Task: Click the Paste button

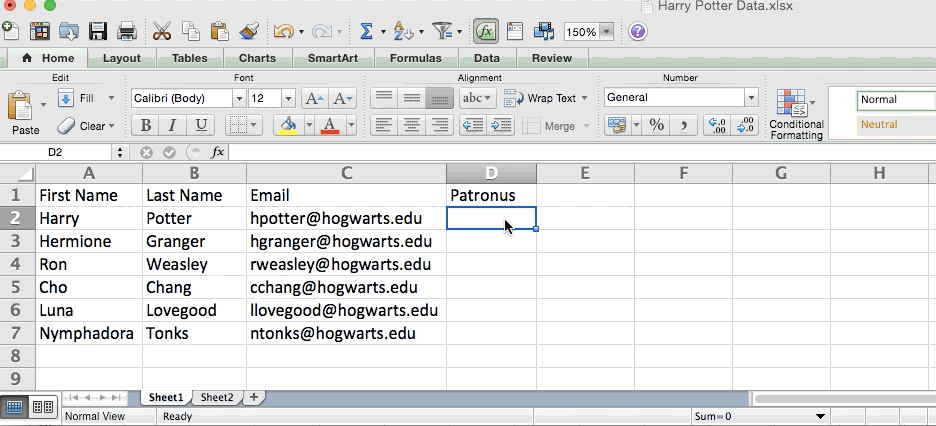Action: click(x=25, y=114)
